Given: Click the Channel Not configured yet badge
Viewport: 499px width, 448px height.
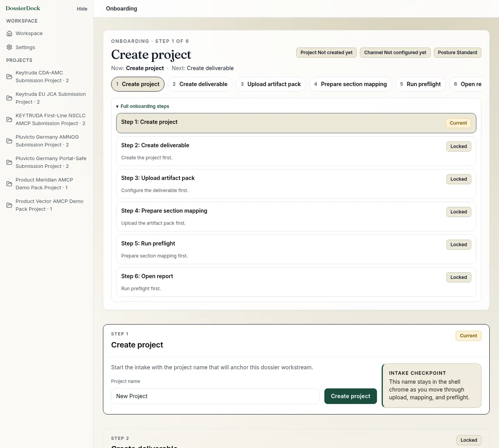Looking at the screenshot, I should pyautogui.click(x=395, y=53).
